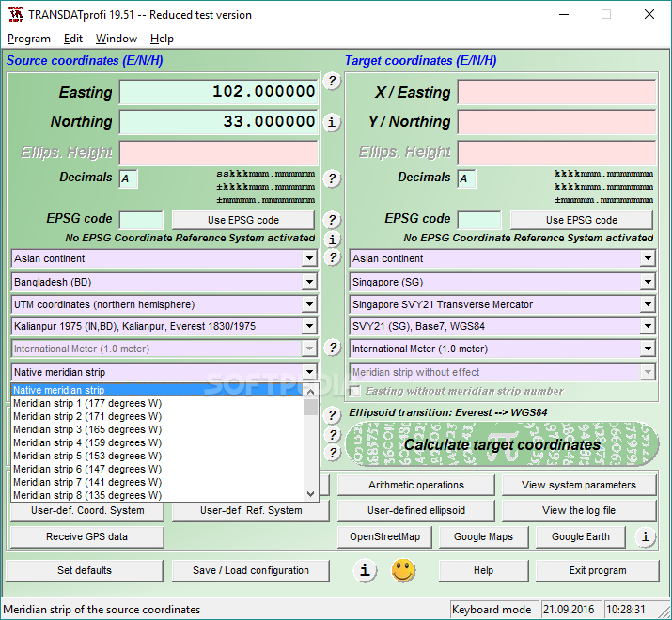Open the Window menu

click(x=117, y=39)
